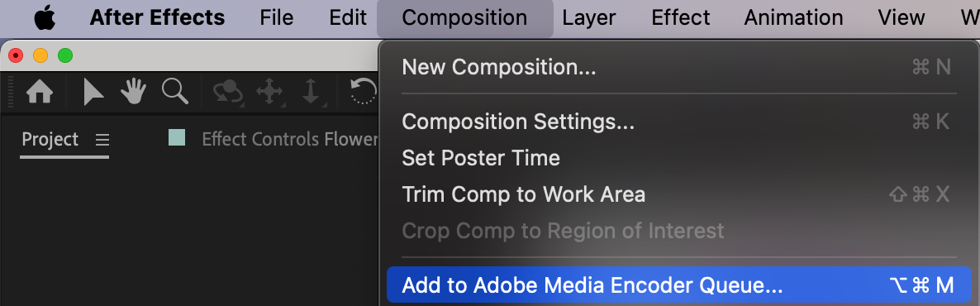Select the Zoom magnifier tool
This screenshot has width=980, height=306.
coord(175,92)
